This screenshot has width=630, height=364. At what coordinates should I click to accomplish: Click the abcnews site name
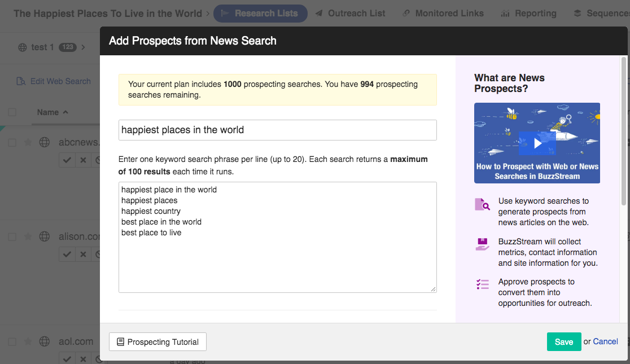point(79,142)
